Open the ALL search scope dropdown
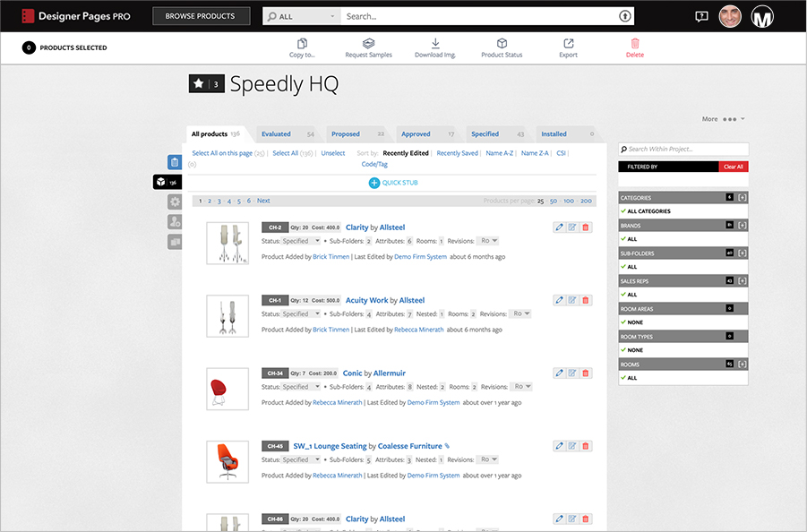The image size is (807, 532). point(302,16)
